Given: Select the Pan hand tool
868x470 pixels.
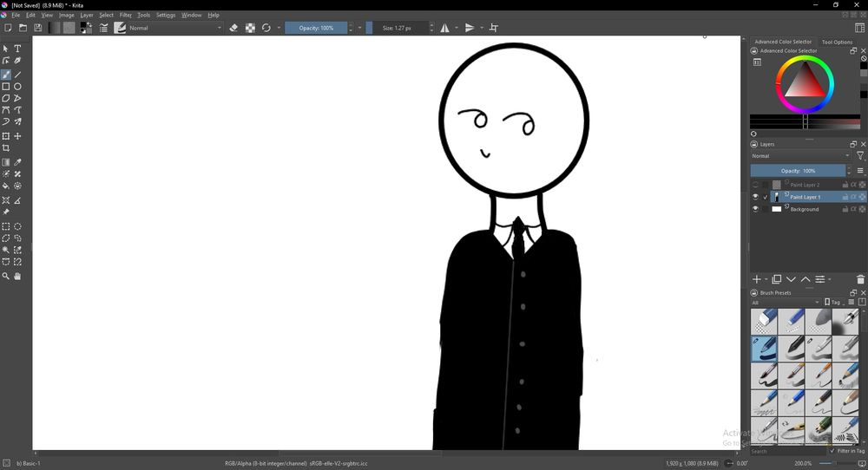Looking at the screenshot, I should pyautogui.click(x=17, y=276).
